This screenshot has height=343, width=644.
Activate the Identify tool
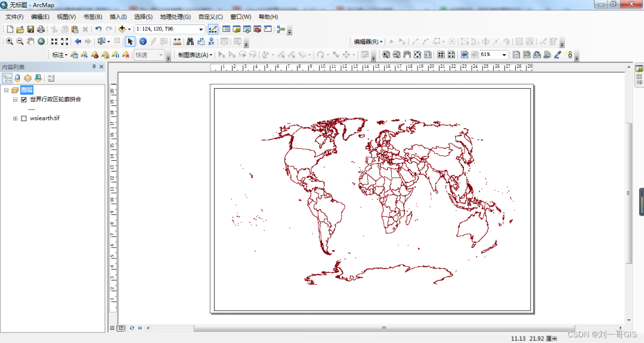tap(143, 42)
